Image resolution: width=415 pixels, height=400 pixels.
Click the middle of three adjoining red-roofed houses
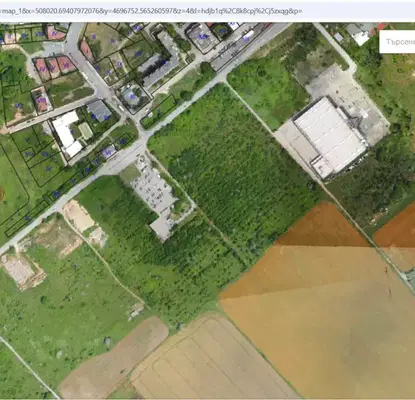53,67
